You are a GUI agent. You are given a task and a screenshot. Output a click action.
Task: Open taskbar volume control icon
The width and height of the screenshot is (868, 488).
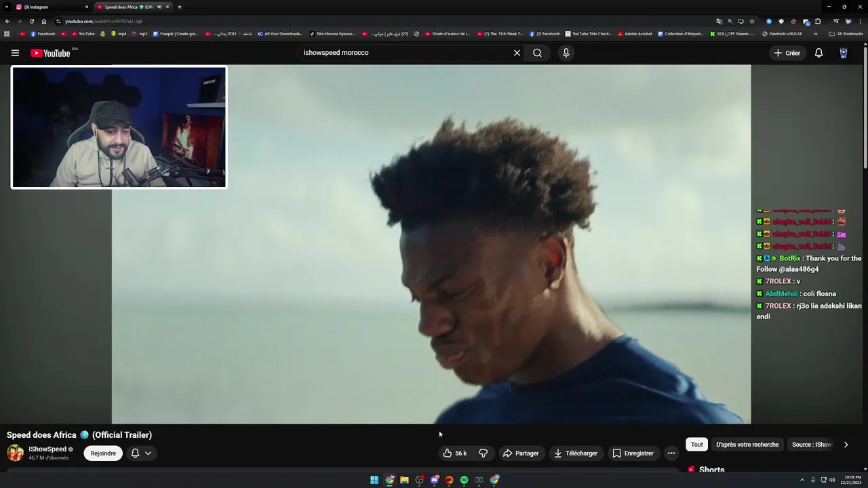click(833, 480)
